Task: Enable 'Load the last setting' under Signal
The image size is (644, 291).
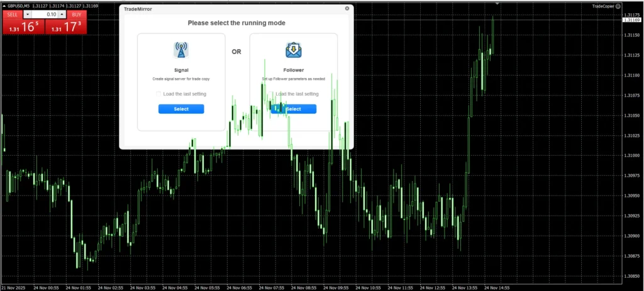Action: point(158,94)
